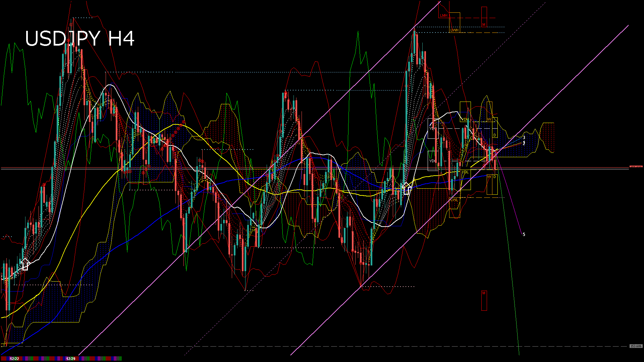
Task: Select the orange LWH marker box
Action: [x=454, y=30]
